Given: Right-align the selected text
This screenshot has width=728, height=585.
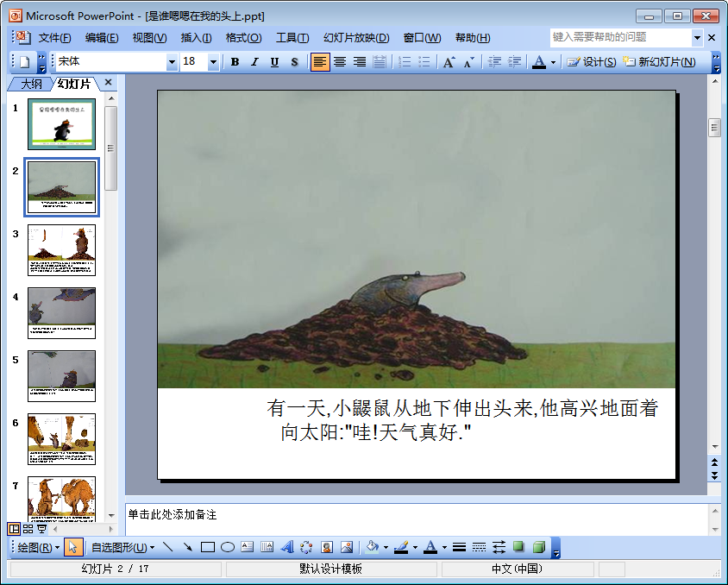Looking at the screenshot, I should 360,62.
